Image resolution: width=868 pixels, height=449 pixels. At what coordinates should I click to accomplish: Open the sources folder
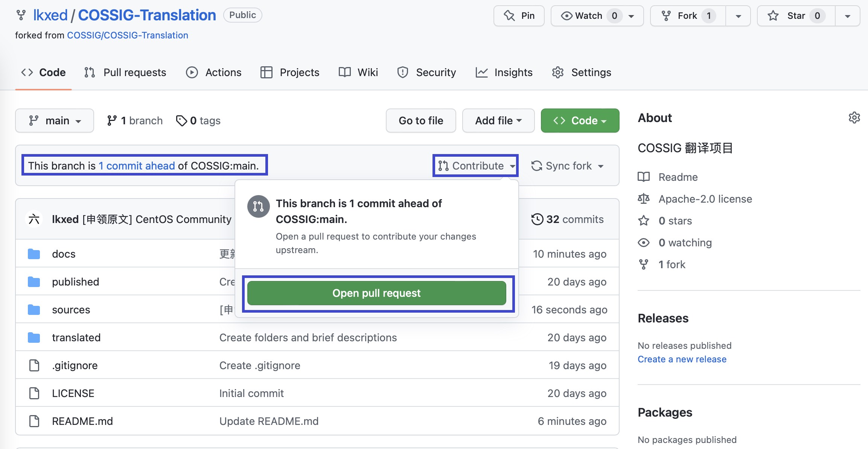point(71,310)
